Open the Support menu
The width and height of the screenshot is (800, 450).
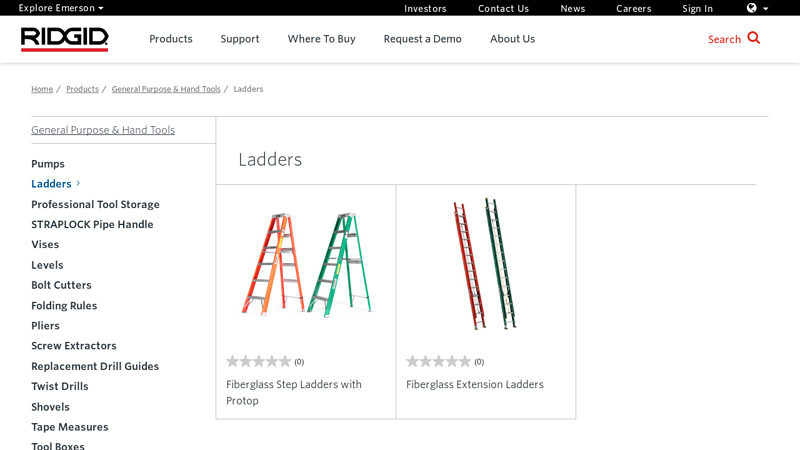[240, 39]
